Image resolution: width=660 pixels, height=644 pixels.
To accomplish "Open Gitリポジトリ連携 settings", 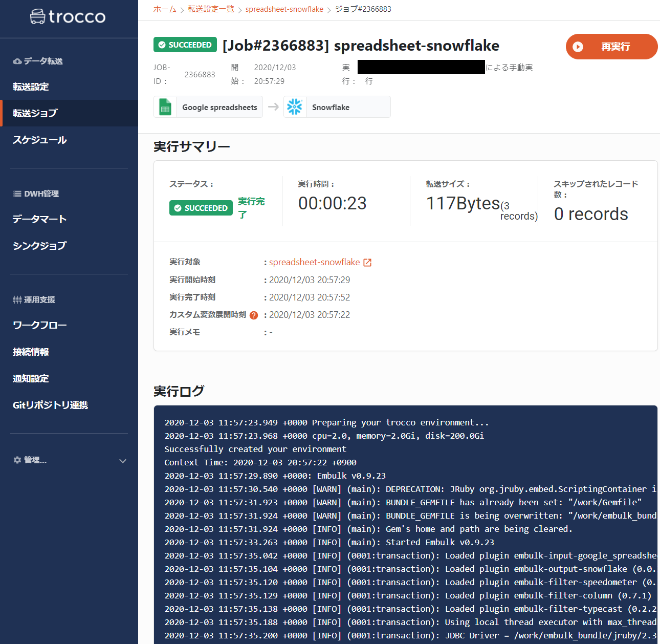I will (50, 404).
